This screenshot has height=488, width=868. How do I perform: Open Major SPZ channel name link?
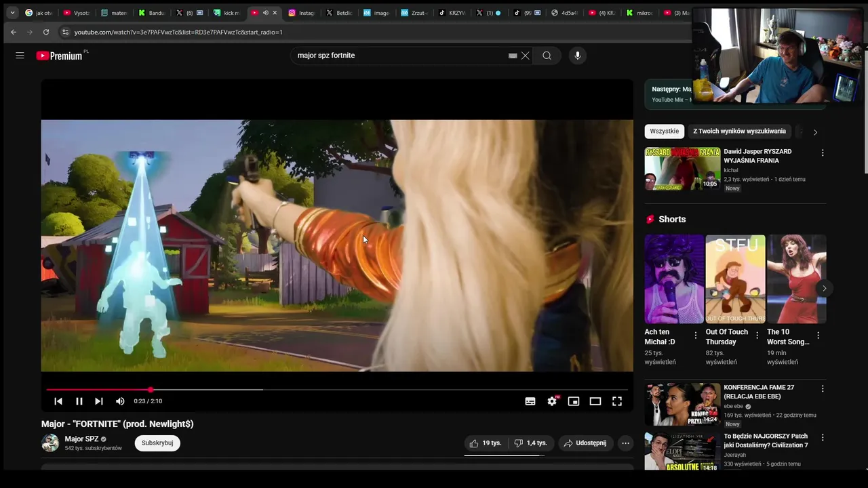pyautogui.click(x=81, y=439)
